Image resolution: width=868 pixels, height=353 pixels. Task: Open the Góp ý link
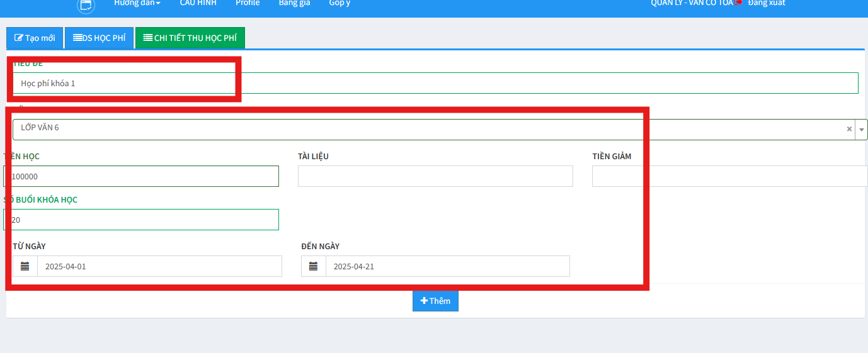(339, 3)
